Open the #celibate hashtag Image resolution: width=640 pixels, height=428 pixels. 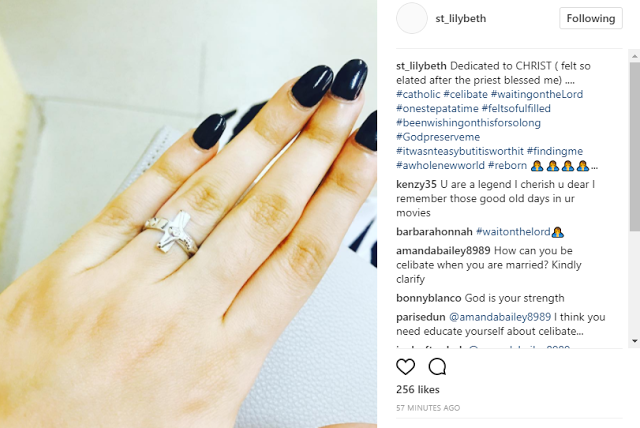[465, 94]
